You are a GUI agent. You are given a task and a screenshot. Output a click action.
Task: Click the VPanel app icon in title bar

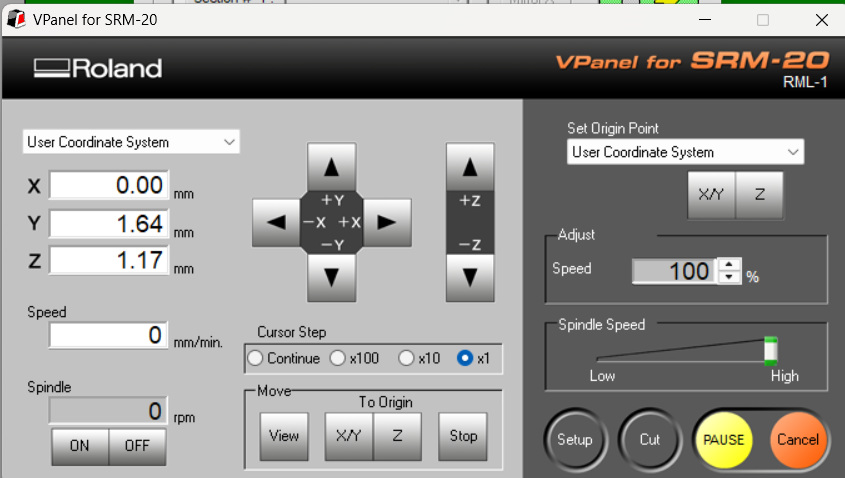16,19
